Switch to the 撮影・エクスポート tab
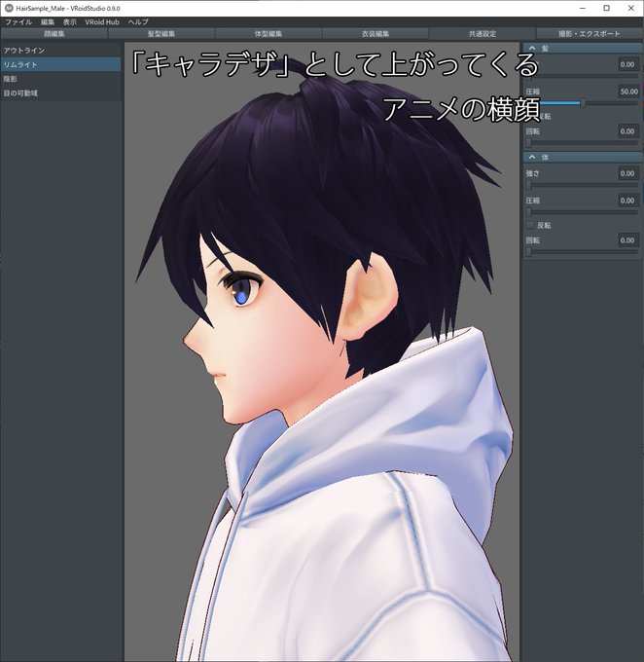The height and width of the screenshot is (662, 644). tap(590, 33)
